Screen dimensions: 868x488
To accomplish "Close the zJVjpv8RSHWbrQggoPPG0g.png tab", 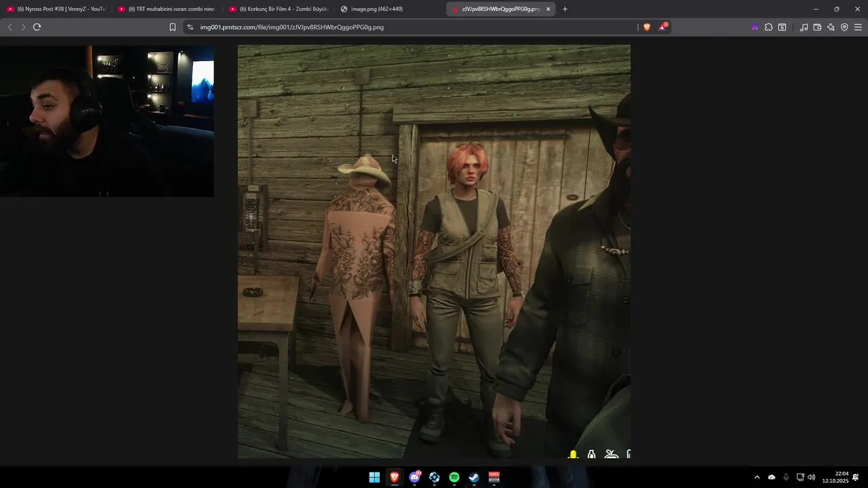I will coord(548,9).
